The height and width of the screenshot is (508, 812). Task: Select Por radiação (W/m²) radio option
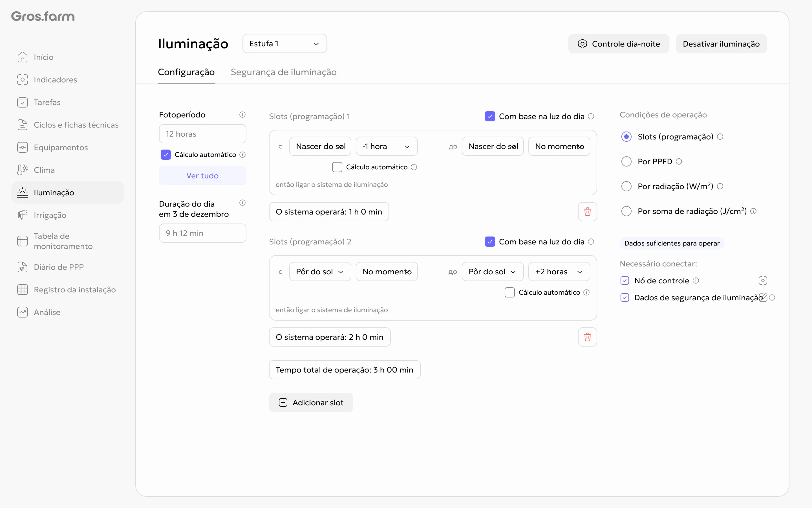click(626, 187)
